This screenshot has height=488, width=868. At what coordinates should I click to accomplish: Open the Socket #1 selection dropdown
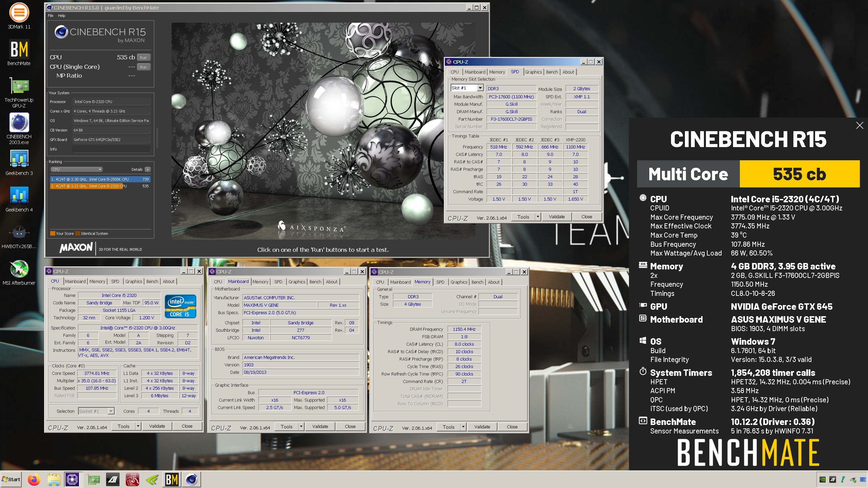tap(111, 411)
